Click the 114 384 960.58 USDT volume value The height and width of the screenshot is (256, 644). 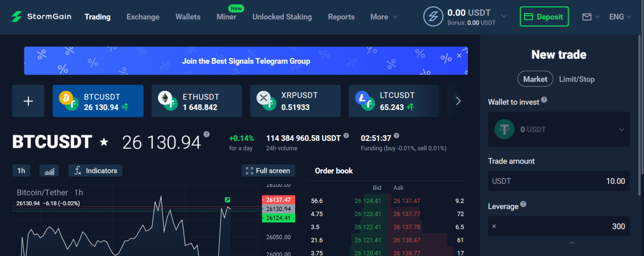[304, 138]
